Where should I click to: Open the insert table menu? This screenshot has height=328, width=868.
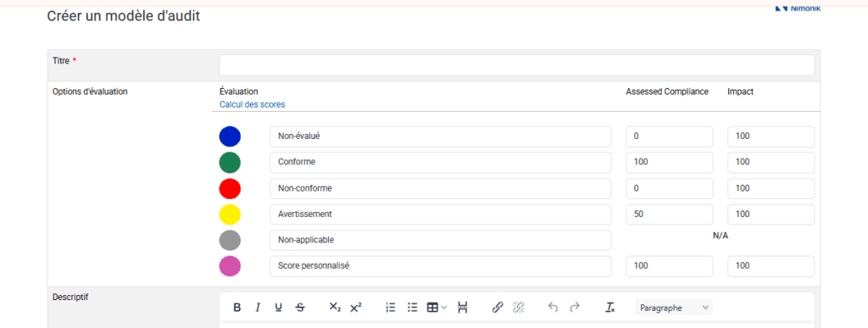pyautogui.click(x=437, y=308)
